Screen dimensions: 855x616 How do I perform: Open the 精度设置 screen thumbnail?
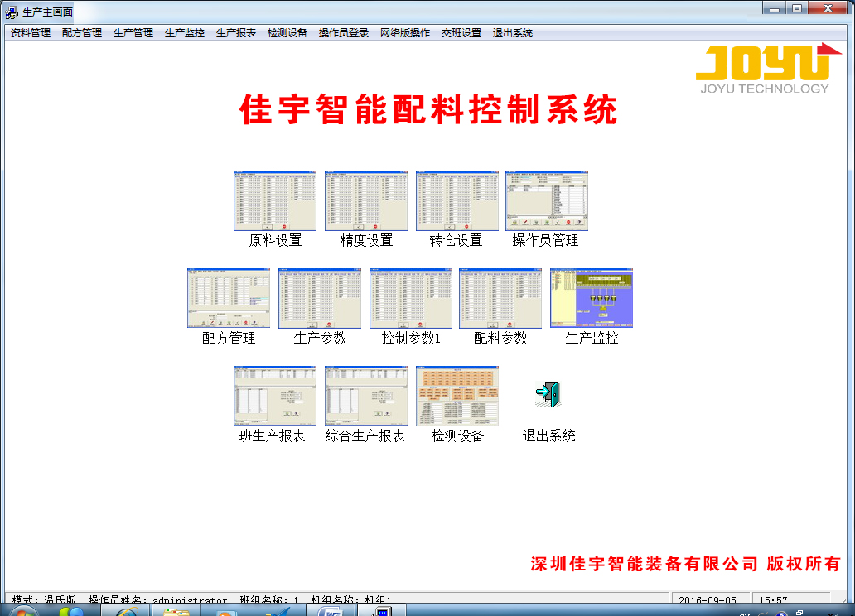click(x=366, y=200)
